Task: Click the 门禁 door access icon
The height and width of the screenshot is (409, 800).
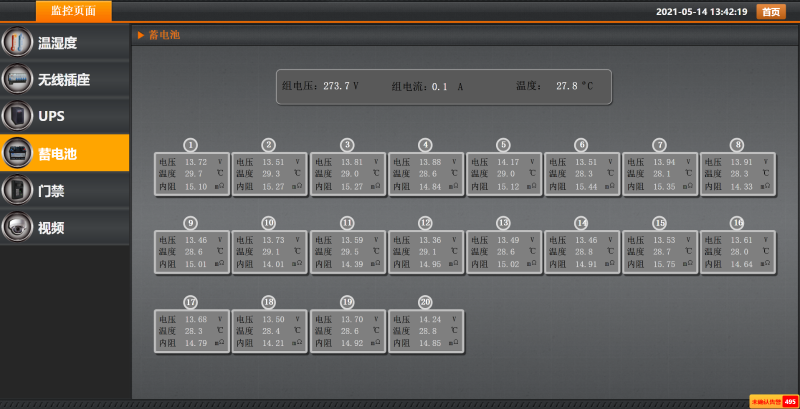Action: tap(16, 190)
